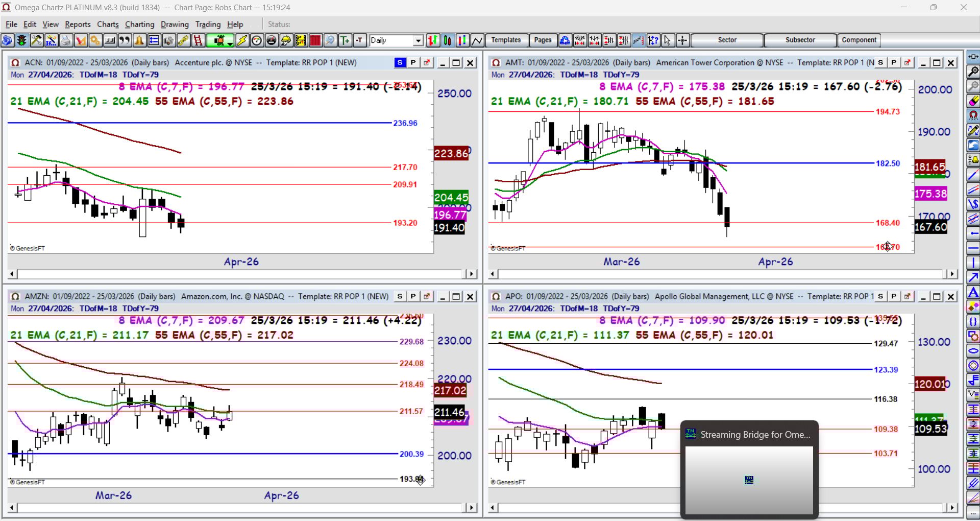Click the 236.96 price level on ACN chart
Image resolution: width=980 pixels, height=521 pixels.
pos(405,123)
